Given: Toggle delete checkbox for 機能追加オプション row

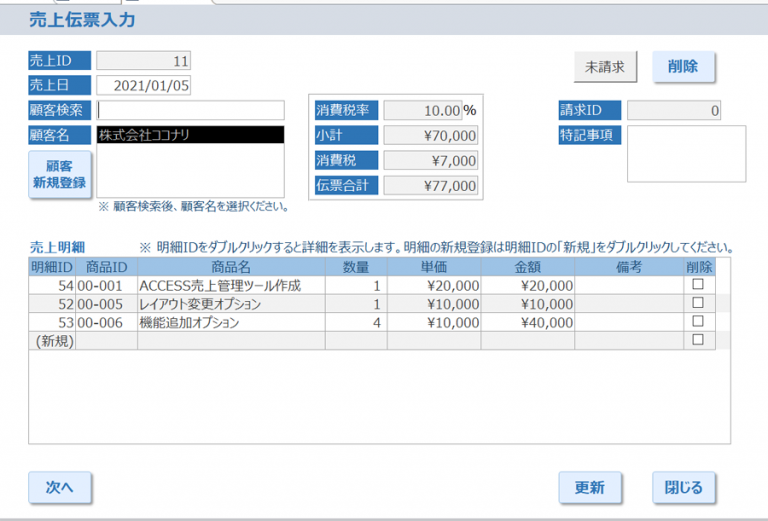Looking at the screenshot, I should tap(698, 322).
